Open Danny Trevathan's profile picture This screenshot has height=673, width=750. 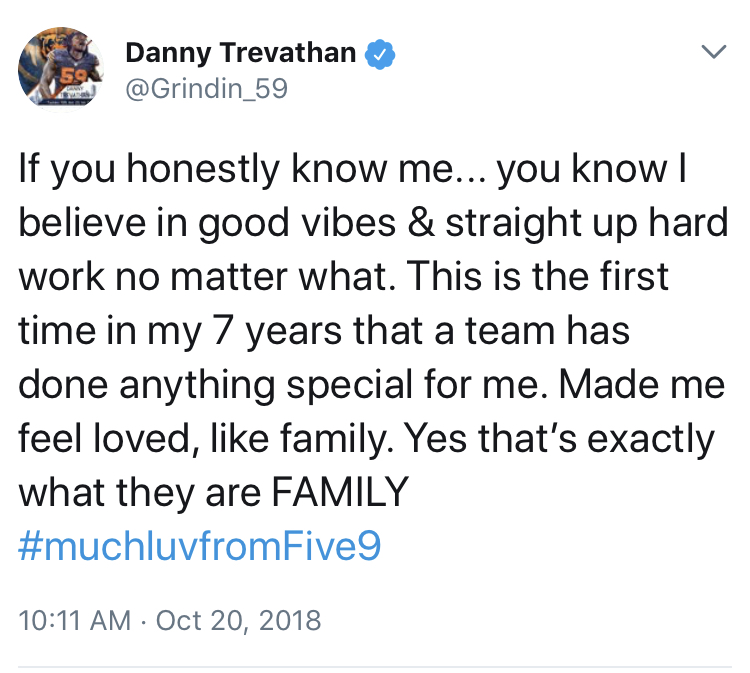(x=61, y=69)
